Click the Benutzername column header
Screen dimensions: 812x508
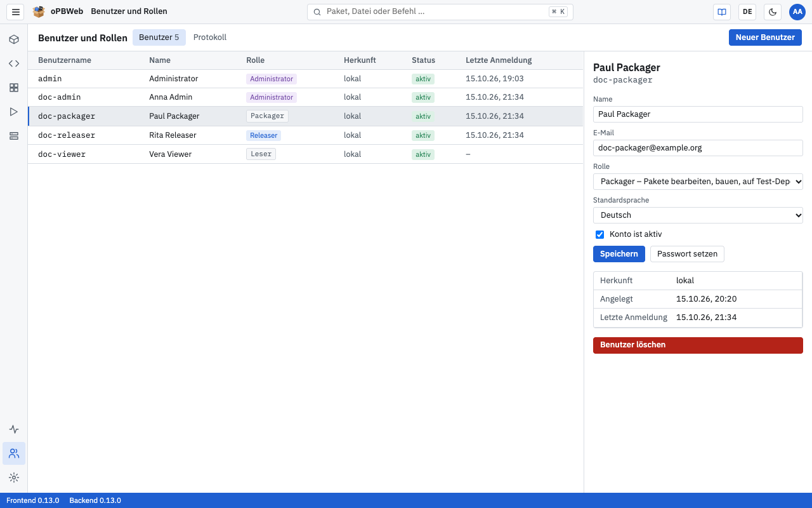(x=65, y=60)
